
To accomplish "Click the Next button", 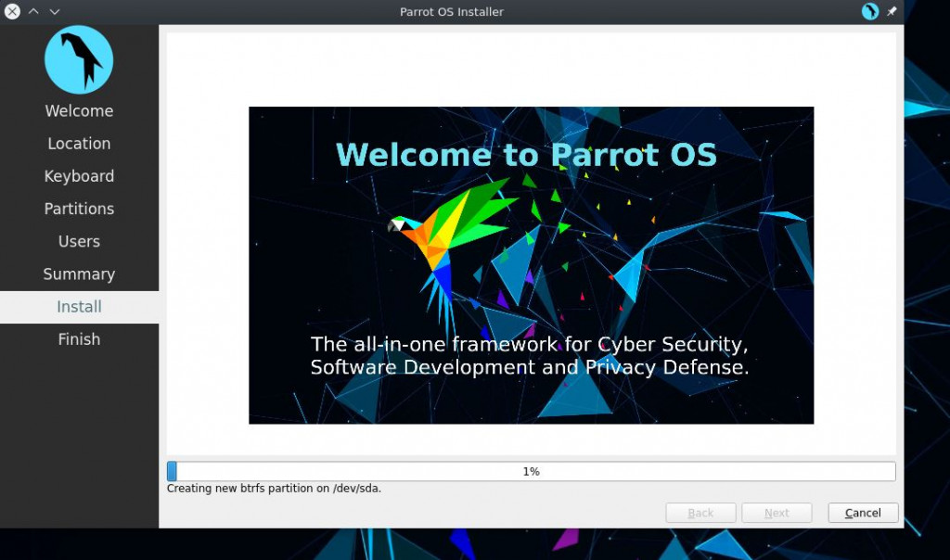I will pos(777,513).
